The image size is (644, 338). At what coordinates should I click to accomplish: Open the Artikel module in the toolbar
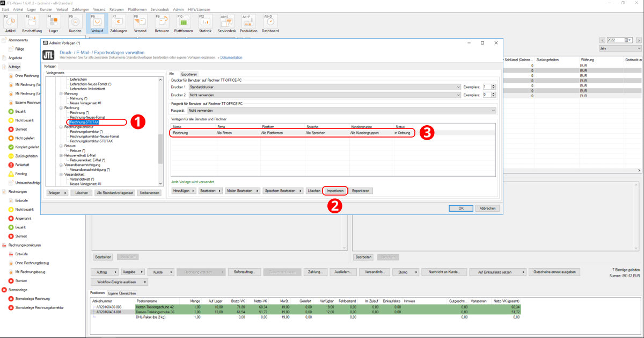[x=10, y=23]
